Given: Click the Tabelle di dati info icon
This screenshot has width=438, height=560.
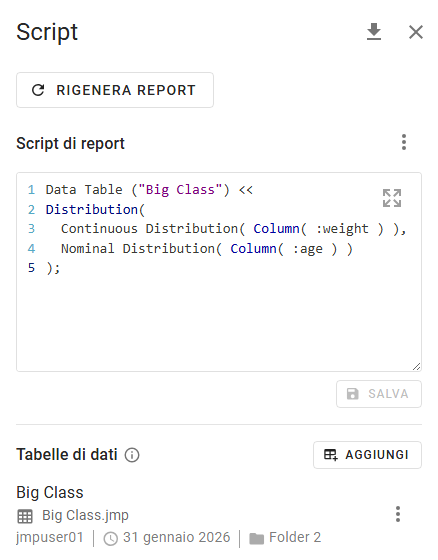Looking at the screenshot, I should tap(132, 455).
